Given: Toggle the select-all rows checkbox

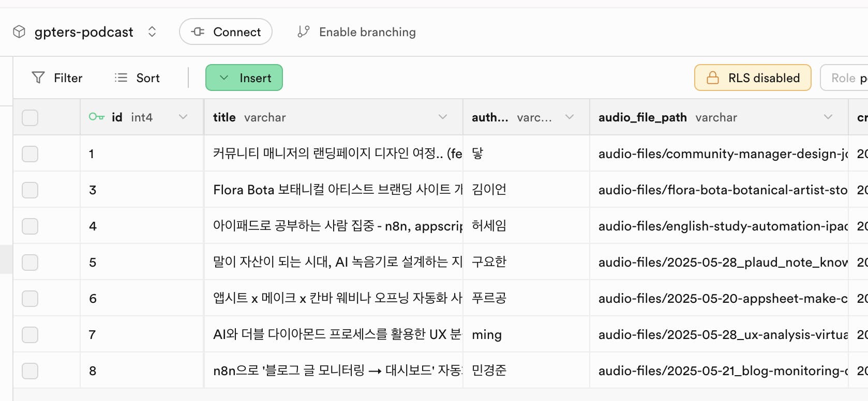Looking at the screenshot, I should (30, 118).
